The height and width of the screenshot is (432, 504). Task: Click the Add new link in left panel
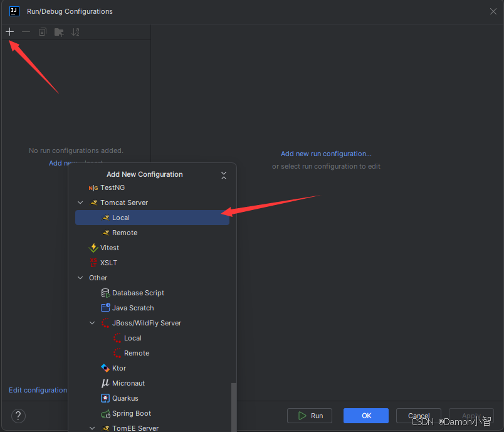coord(63,163)
